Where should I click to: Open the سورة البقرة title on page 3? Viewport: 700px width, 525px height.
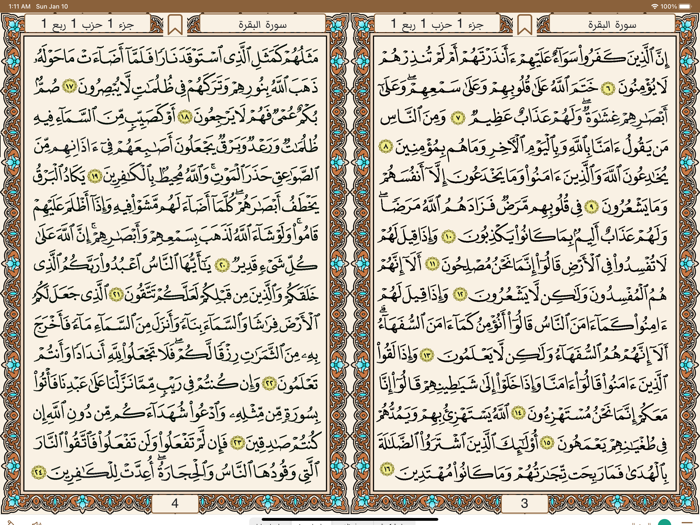point(612,24)
